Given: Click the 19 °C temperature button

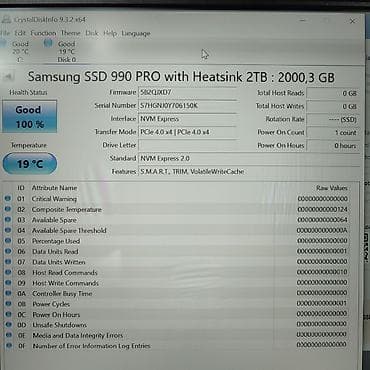Looking at the screenshot, I should tap(30, 164).
